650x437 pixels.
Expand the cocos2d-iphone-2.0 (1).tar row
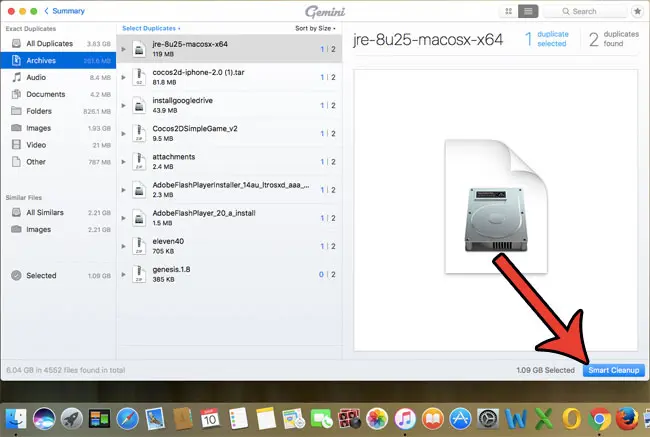coord(124,77)
